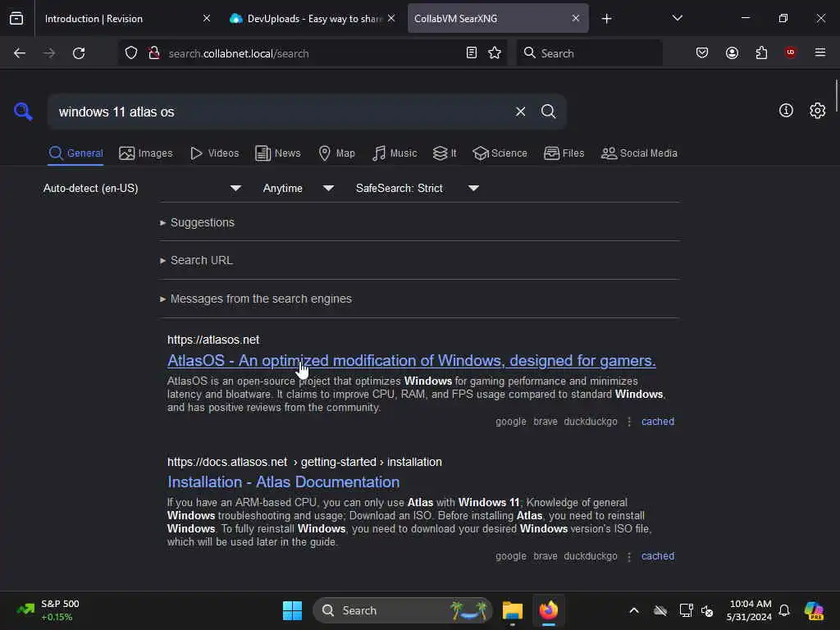Close the Introduction | Revision tab

tap(206, 18)
